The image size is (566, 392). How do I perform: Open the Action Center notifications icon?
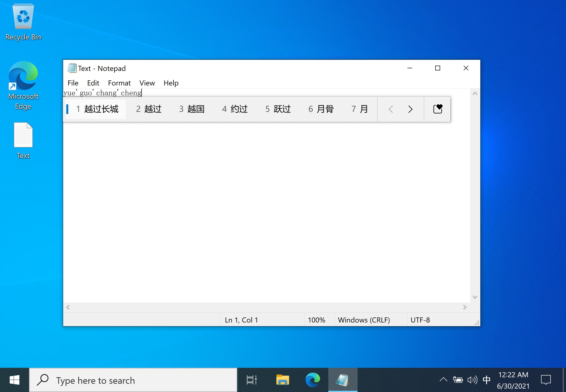pyautogui.click(x=546, y=380)
